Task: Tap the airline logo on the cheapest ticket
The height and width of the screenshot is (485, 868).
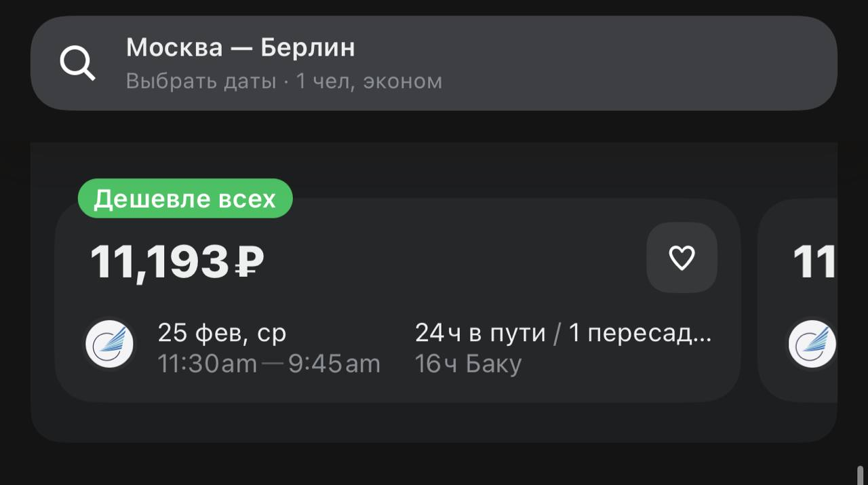Action: [x=109, y=344]
